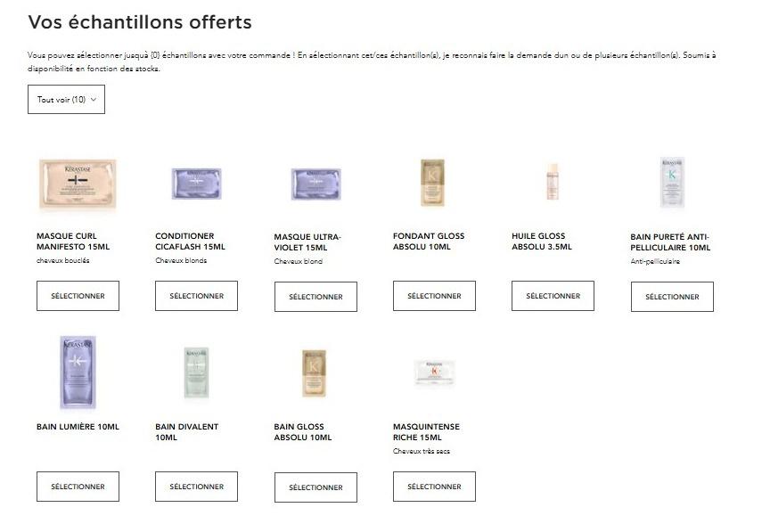Select the Bain Lumière 10ML sample

(x=78, y=487)
